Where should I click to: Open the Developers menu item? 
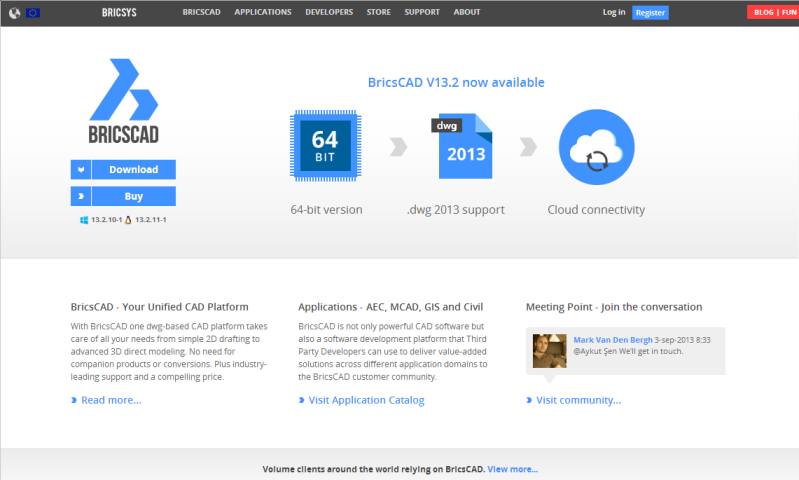(x=329, y=12)
